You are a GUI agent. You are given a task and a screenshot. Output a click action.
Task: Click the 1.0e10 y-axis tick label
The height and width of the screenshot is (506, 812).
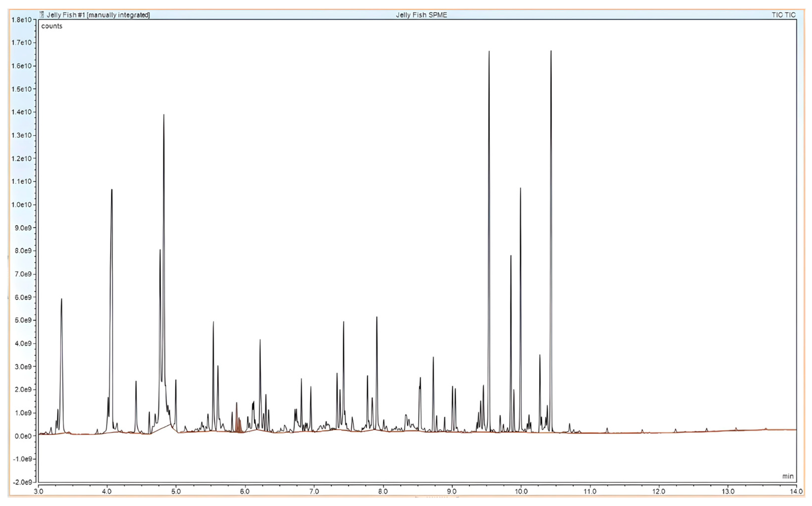(21, 205)
